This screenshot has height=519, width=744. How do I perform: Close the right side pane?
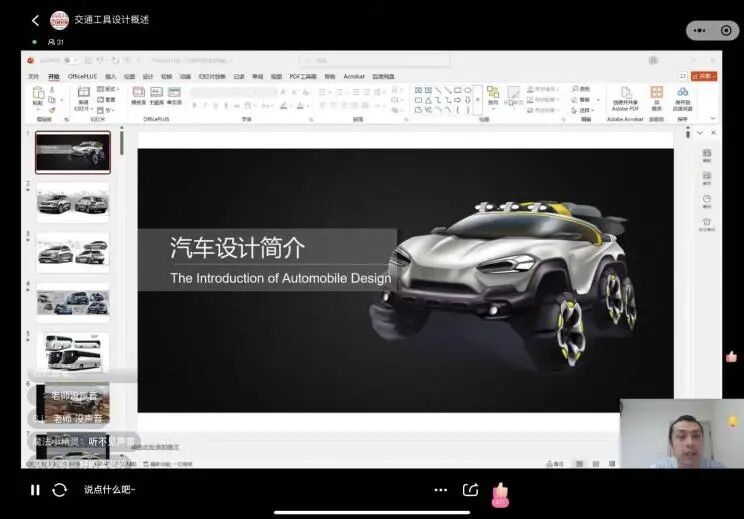coord(713,133)
